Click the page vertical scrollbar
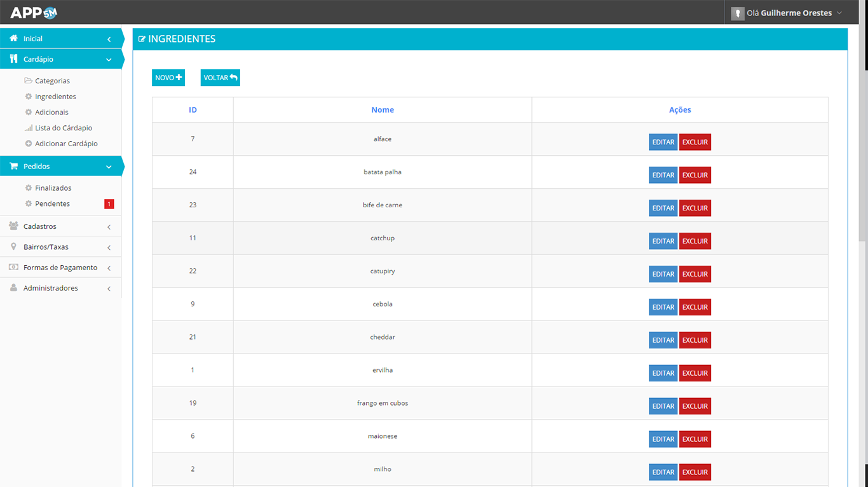This screenshot has height=487, width=868. [x=862, y=127]
